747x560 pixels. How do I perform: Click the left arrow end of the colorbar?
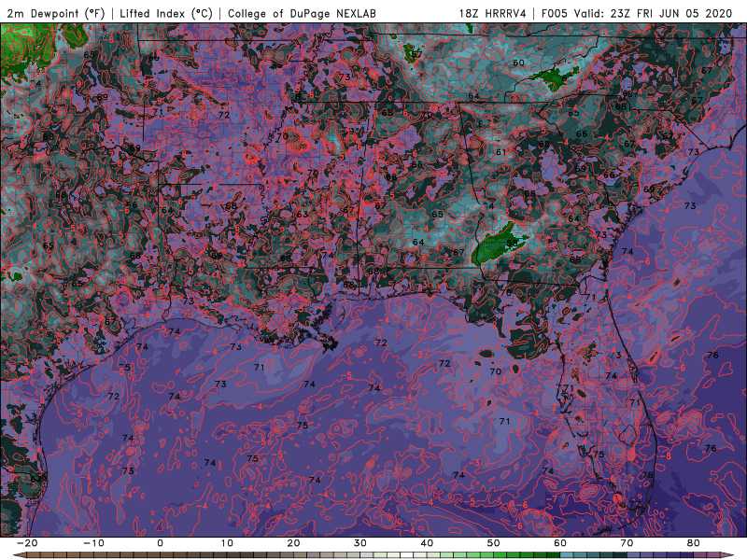[19, 555]
